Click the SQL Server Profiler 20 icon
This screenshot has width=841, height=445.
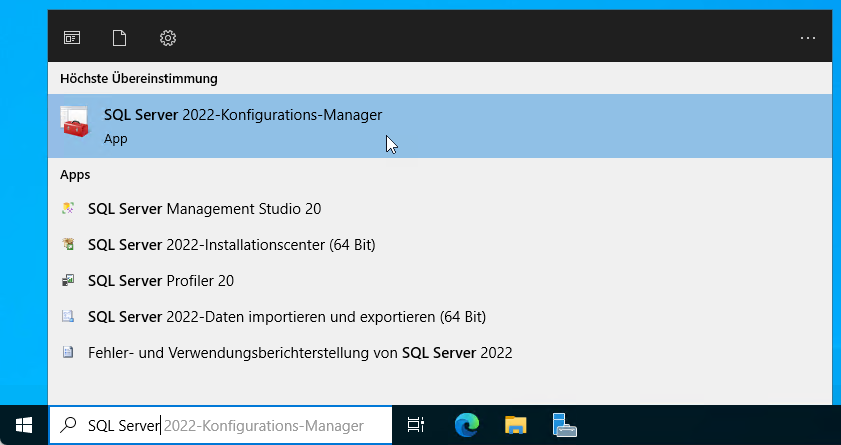(x=68, y=280)
